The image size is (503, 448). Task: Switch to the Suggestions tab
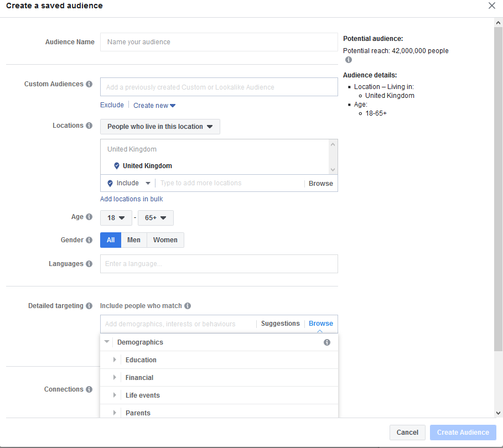[280, 324]
